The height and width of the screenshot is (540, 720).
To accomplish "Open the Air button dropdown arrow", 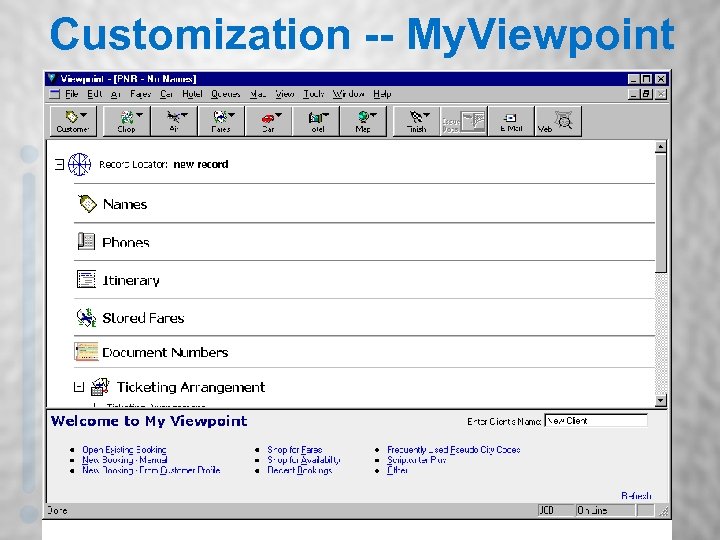I will point(185,115).
